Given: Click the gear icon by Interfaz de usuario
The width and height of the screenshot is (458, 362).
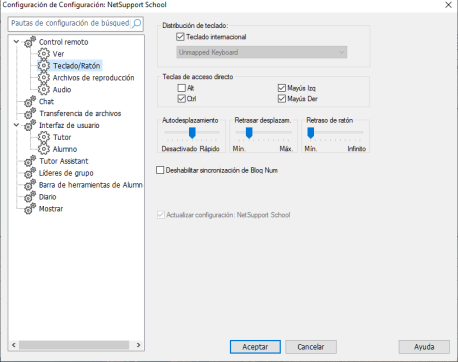Looking at the screenshot, I should (30, 125).
